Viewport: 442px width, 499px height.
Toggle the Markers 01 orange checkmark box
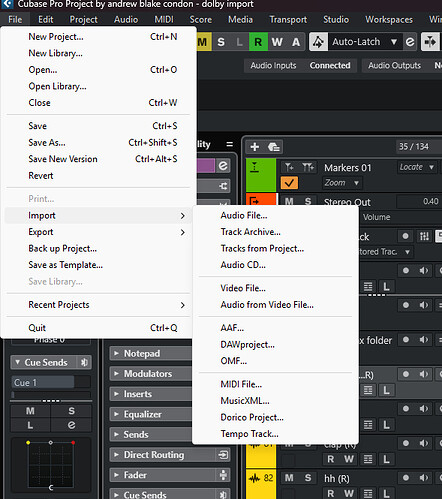tap(289, 183)
